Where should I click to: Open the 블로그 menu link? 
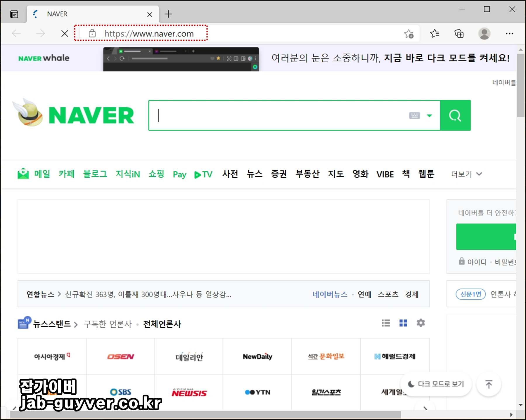click(x=95, y=174)
